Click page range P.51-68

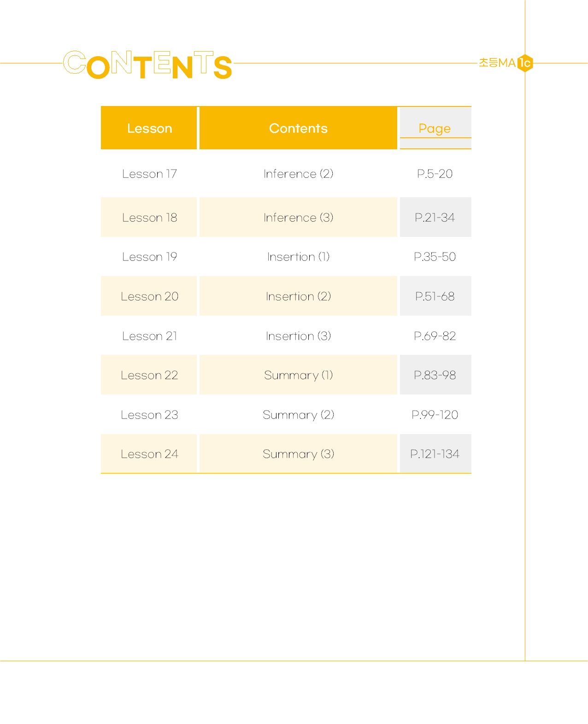(435, 296)
